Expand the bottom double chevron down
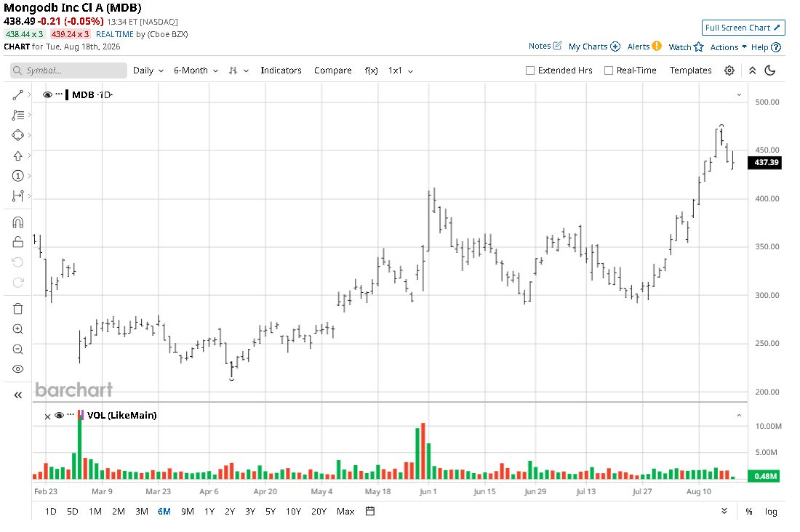800x532 pixels. click(724, 511)
